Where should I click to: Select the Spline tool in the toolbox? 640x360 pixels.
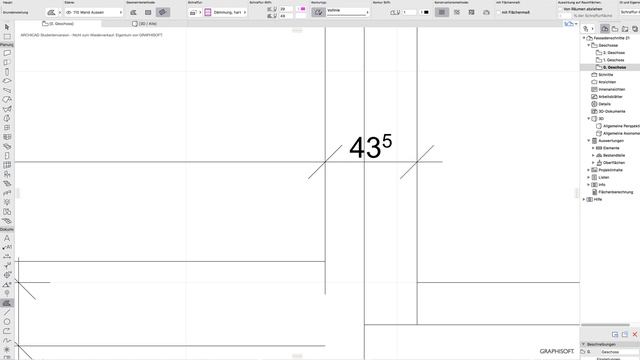coord(7,340)
